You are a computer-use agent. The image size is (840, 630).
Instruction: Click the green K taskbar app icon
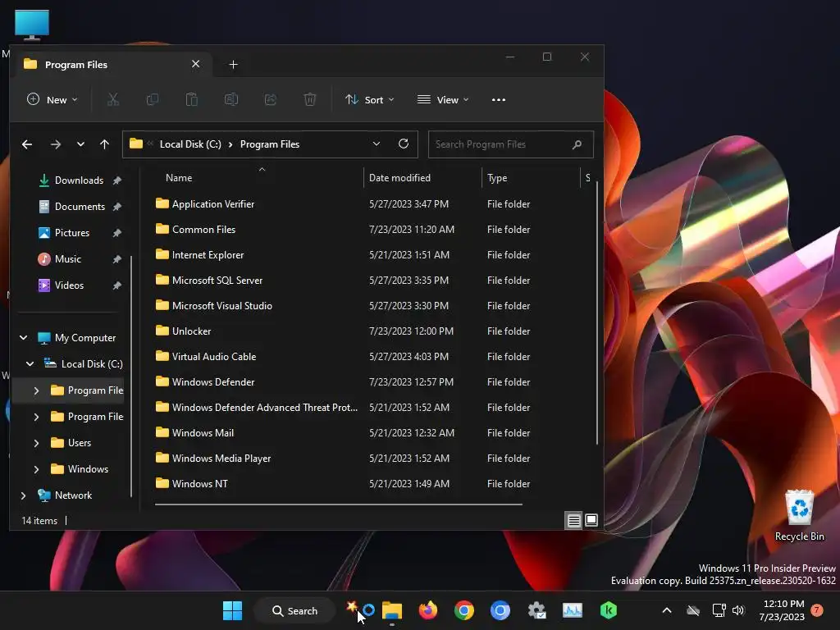pyautogui.click(x=609, y=610)
